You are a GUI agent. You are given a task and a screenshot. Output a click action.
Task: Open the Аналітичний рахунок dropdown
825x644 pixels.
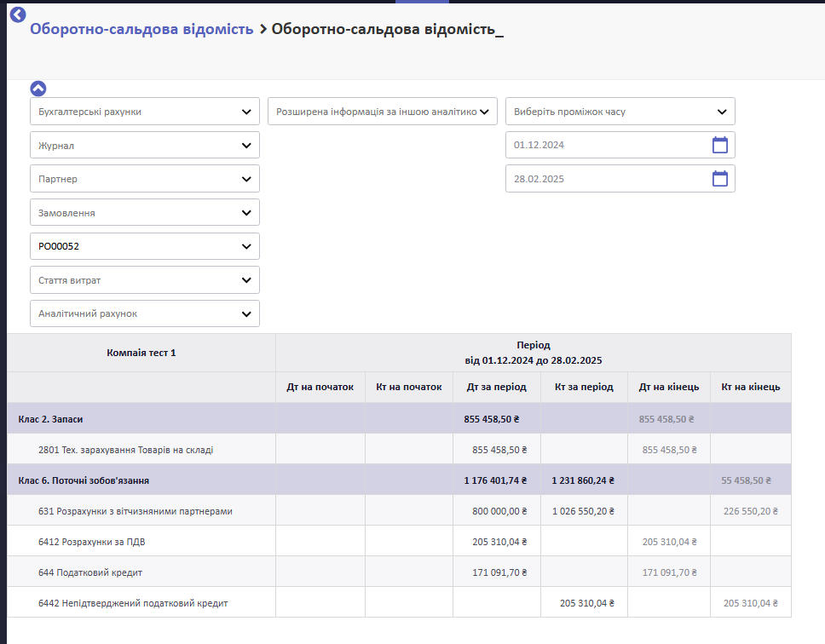tap(145, 313)
